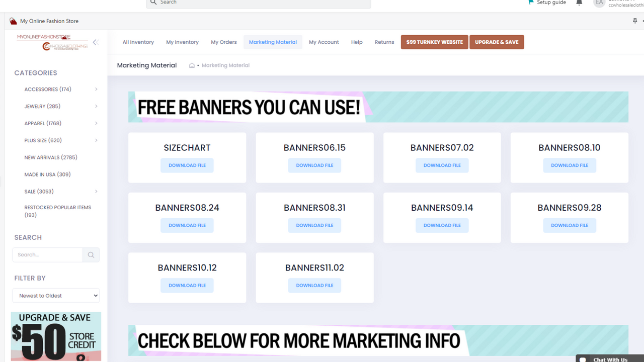The image size is (644, 362).
Task: Open the Chat With Us widget
Action: [607, 359]
